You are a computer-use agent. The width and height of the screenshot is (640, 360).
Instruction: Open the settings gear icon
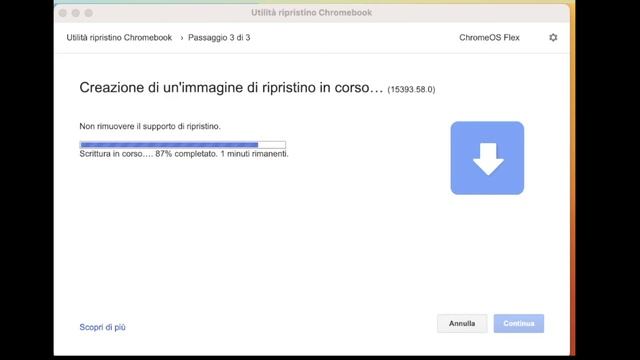click(x=553, y=38)
